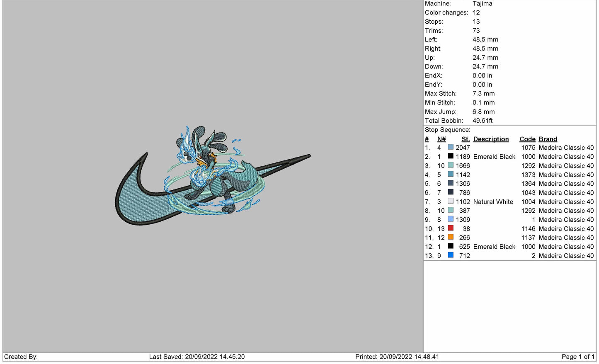Select the bright blue swatch in row 13

[x=451, y=255]
